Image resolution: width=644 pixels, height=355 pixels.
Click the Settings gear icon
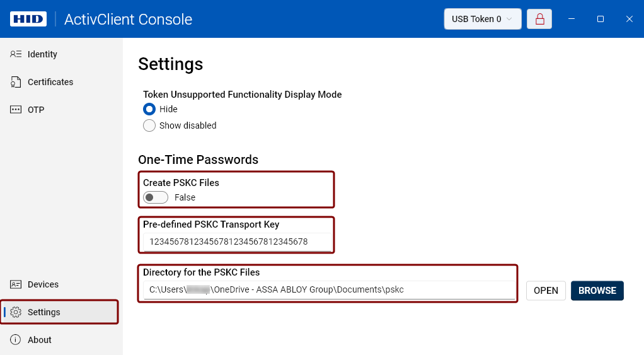coord(16,312)
